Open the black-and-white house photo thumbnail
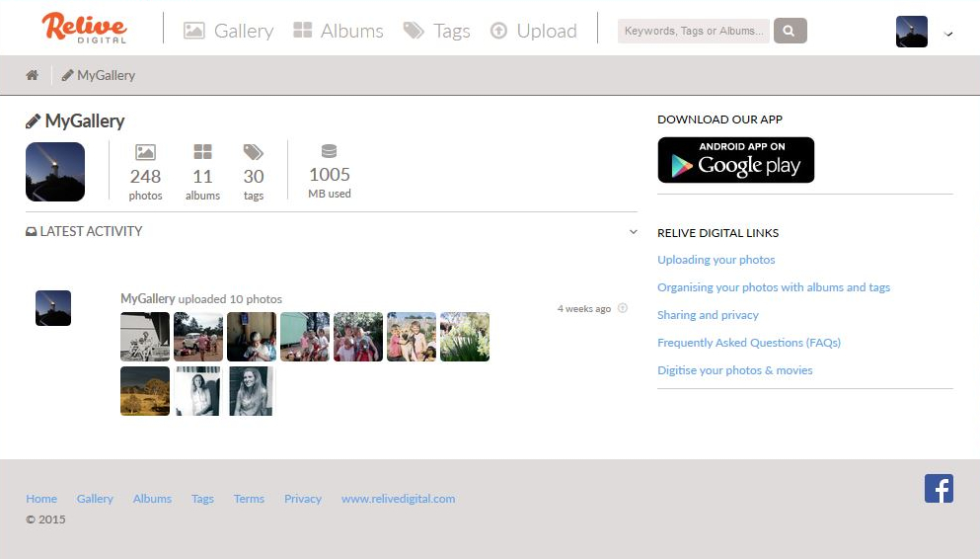Screen dimensions: 980x559 click(145, 337)
